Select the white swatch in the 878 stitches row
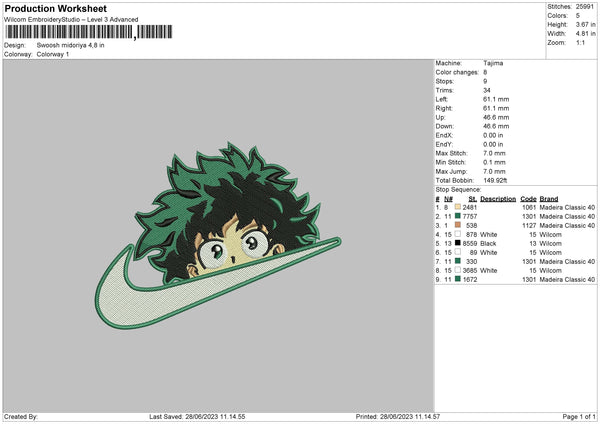Image resolution: width=600 pixels, height=424 pixels. [458, 234]
